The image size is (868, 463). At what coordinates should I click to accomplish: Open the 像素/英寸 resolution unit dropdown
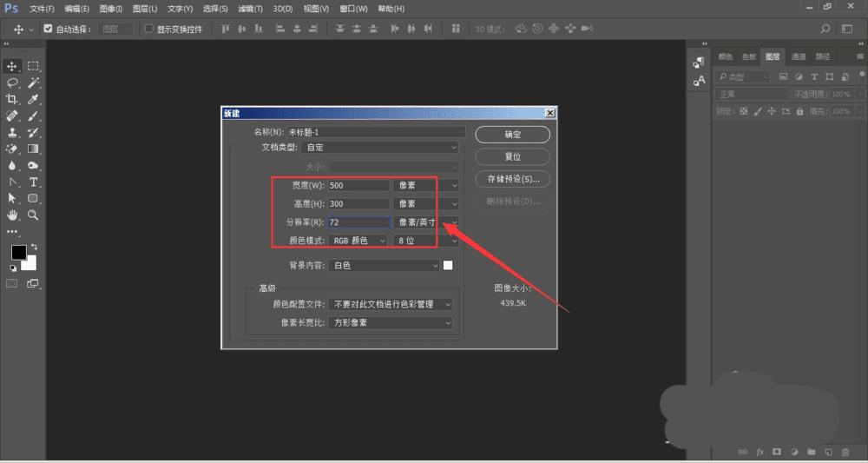pos(426,222)
